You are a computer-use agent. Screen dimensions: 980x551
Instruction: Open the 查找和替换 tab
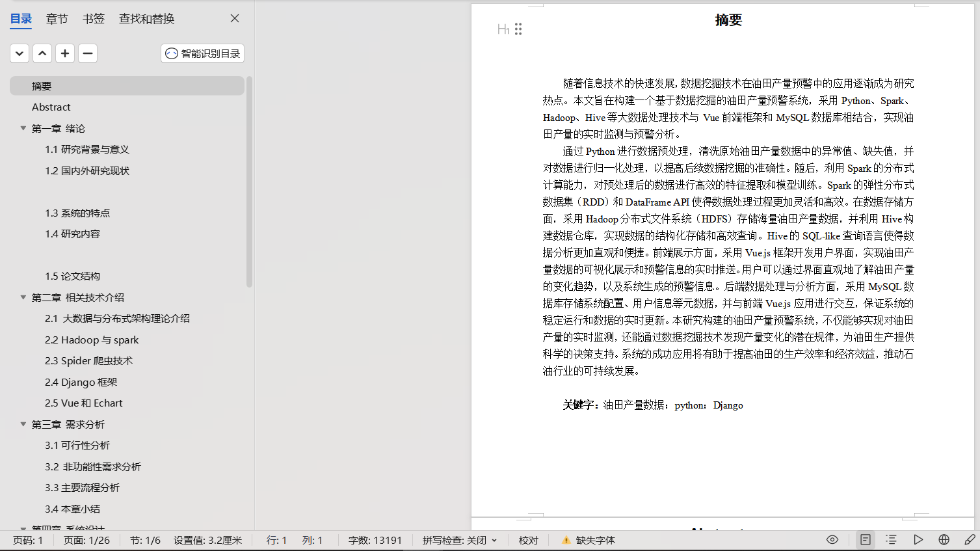146,19
